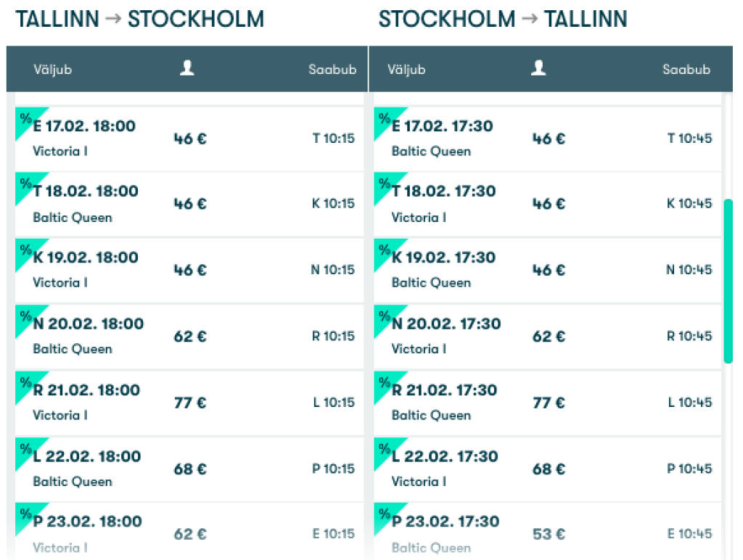Click Väljub column header for Tallinn–Stockholm
The height and width of the screenshot is (560, 743).
(x=52, y=70)
